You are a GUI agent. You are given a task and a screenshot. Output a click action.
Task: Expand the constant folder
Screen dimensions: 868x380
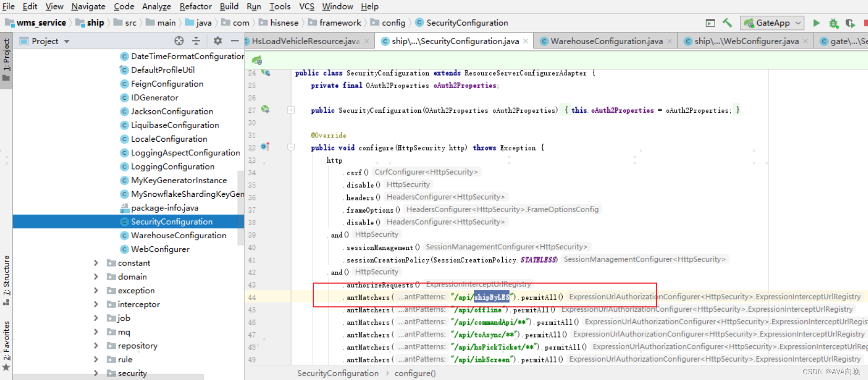96,263
